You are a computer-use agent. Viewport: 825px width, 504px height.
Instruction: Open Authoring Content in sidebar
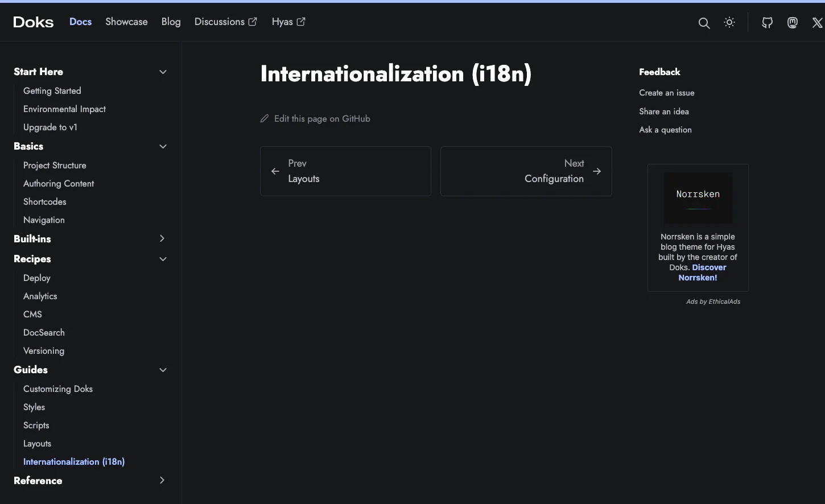pyautogui.click(x=59, y=183)
